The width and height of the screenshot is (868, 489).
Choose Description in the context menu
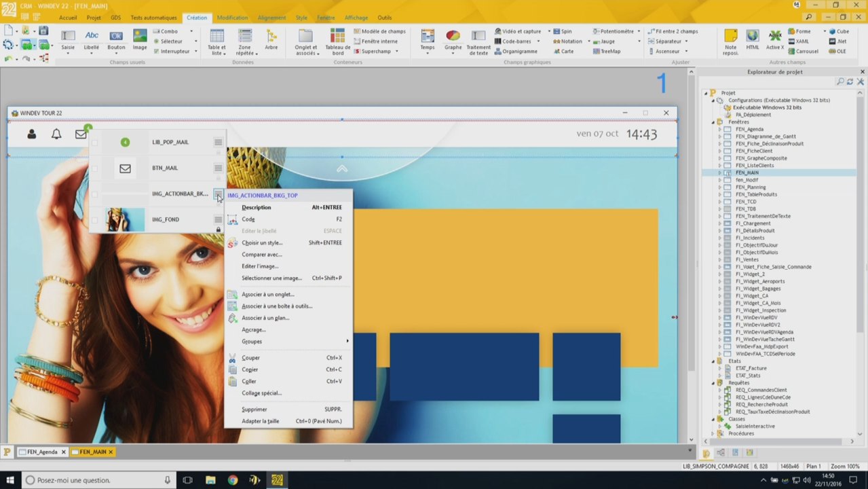(x=256, y=208)
